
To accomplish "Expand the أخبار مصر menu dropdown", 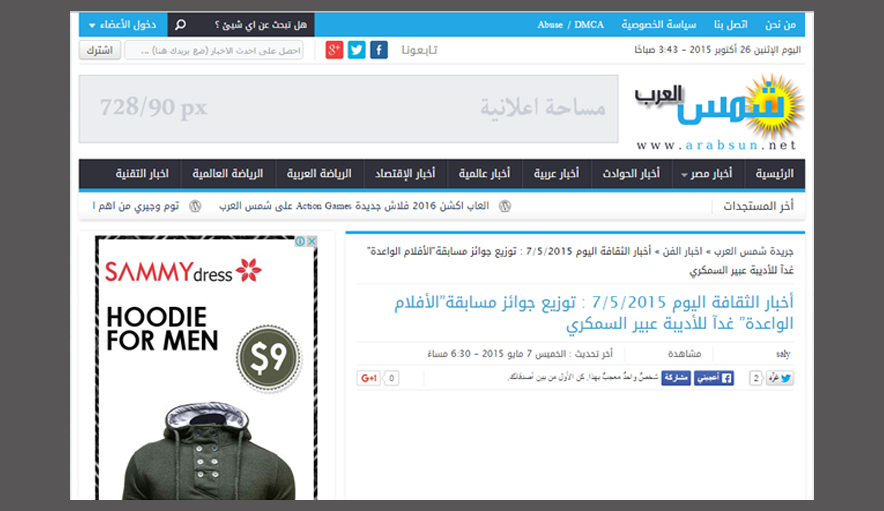I will click(711, 174).
